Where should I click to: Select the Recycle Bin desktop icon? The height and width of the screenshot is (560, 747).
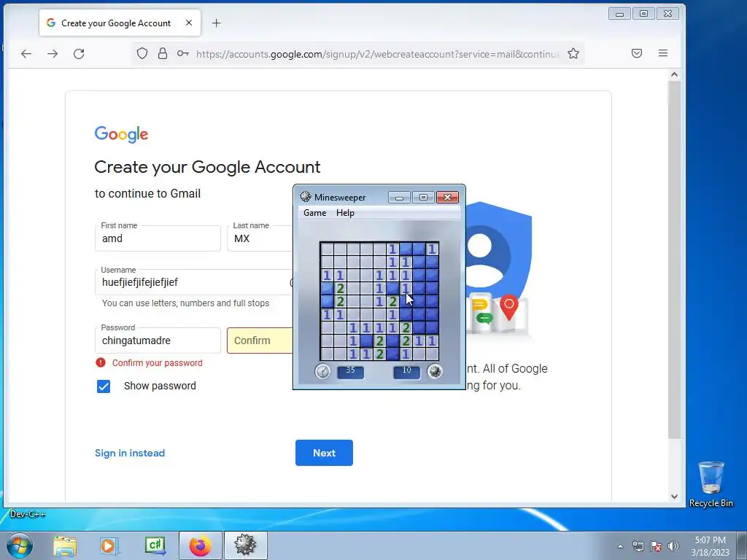(x=711, y=484)
